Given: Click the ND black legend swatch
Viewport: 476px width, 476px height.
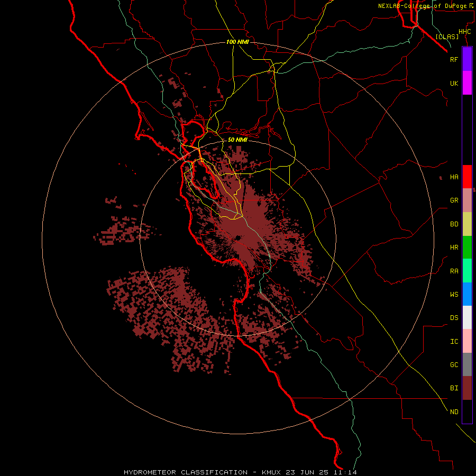Looking at the screenshot, I should tap(467, 411).
